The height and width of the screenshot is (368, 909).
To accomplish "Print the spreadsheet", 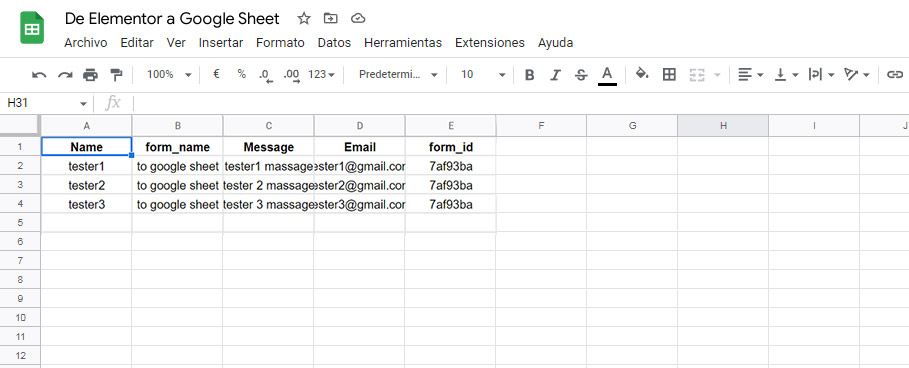I will pos(90,75).
